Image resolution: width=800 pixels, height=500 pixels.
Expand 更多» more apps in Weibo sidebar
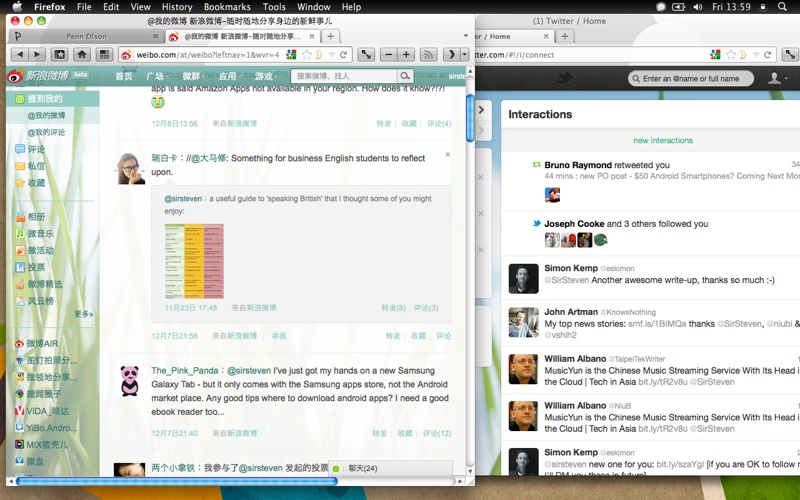pos(84,314)
